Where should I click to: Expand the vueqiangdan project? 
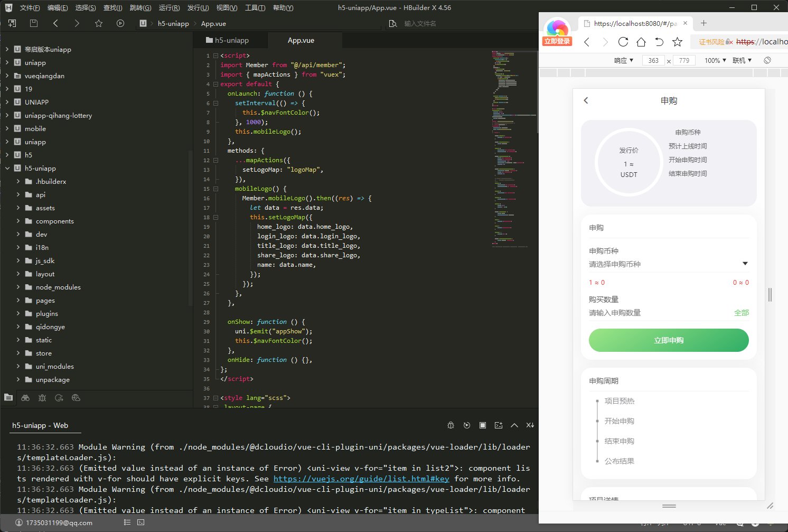point(7,76)
